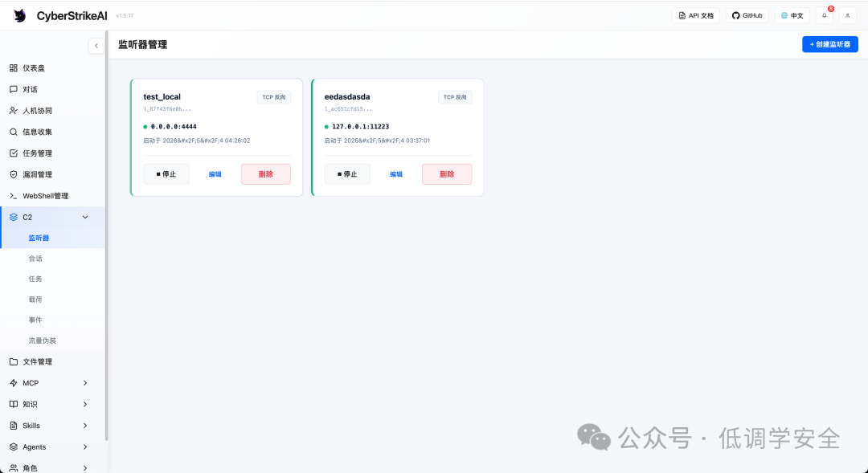Open the test_local listener card title
The image size is (868, 473).
(x=162, y=97)
